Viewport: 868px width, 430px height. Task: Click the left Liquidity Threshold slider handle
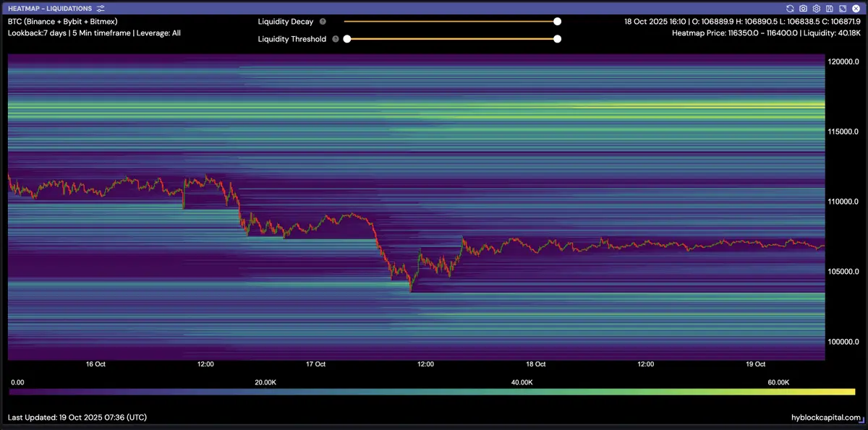(x=347, y=39)
